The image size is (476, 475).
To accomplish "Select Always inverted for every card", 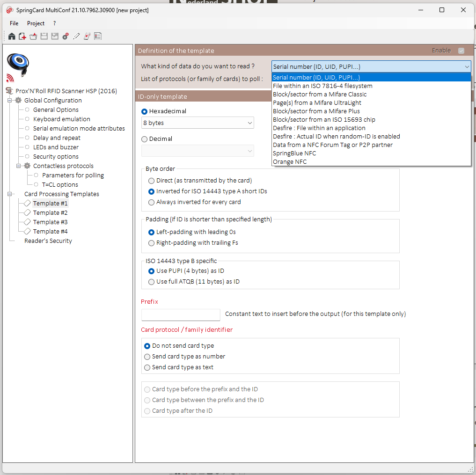I will click(152, 203).
